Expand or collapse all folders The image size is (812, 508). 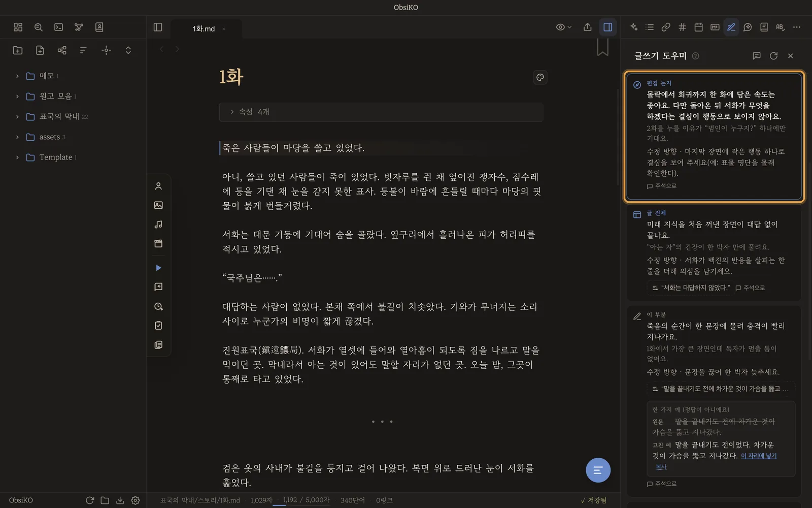(128, 50)
